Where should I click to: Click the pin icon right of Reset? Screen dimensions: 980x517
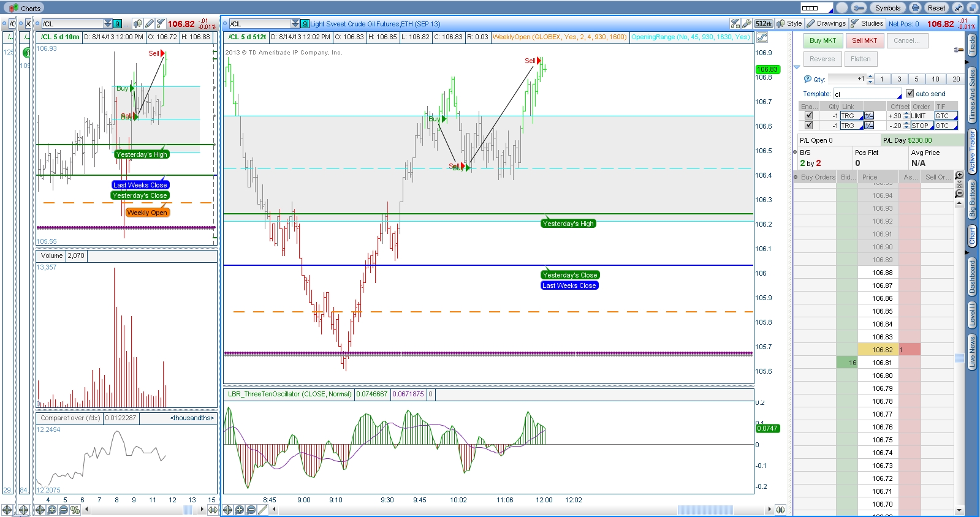coord(958,8)
